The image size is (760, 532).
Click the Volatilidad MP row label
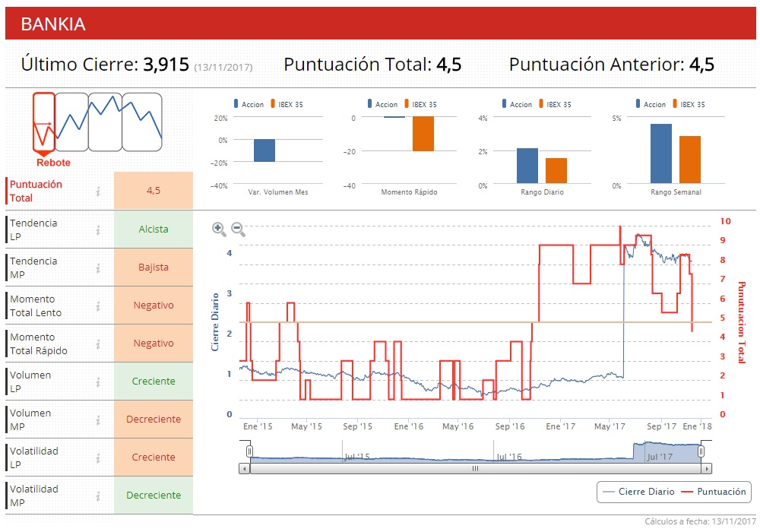click(34, 496)
